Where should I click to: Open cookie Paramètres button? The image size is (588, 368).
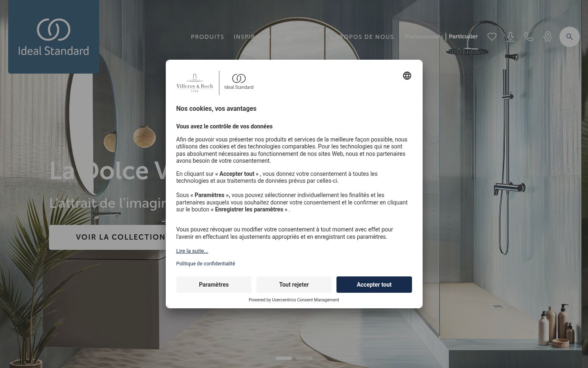(214, 285)
